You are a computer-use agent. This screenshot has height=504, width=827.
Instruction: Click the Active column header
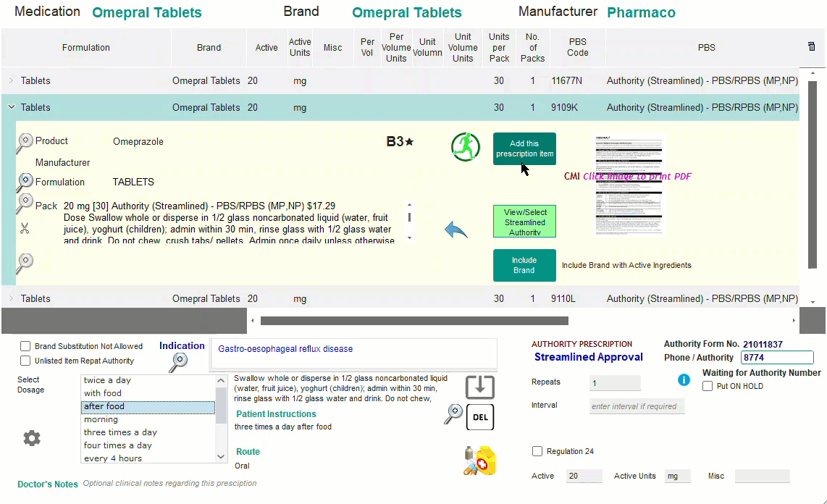coord(266,48)
